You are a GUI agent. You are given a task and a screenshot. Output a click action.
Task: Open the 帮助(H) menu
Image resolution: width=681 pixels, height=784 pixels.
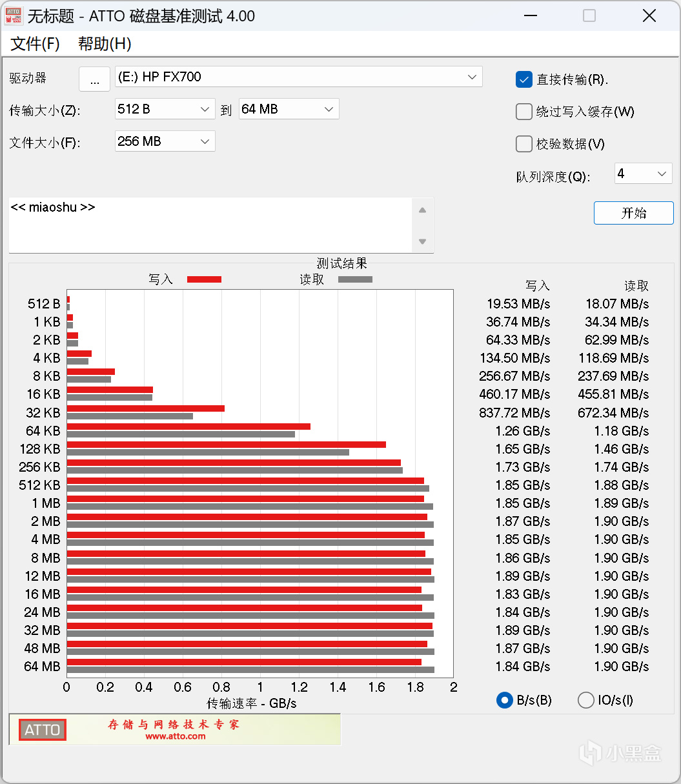click(105, 44)
